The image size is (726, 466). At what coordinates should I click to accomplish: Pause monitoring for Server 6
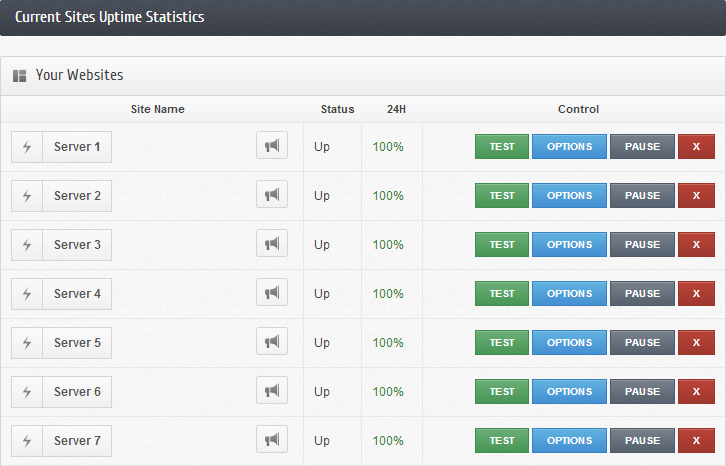pos(642,392)
